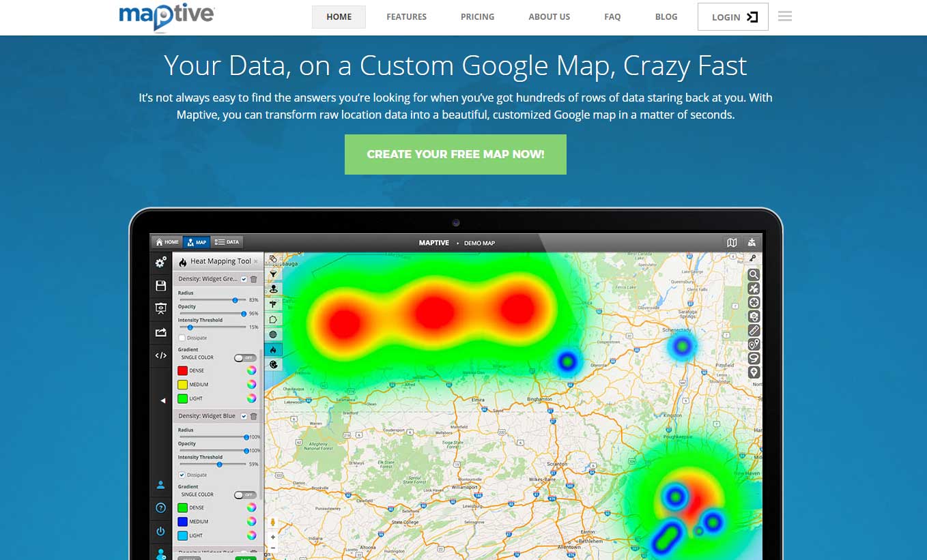
Task: Click the ruler distance tool
Action: [754, 330]
